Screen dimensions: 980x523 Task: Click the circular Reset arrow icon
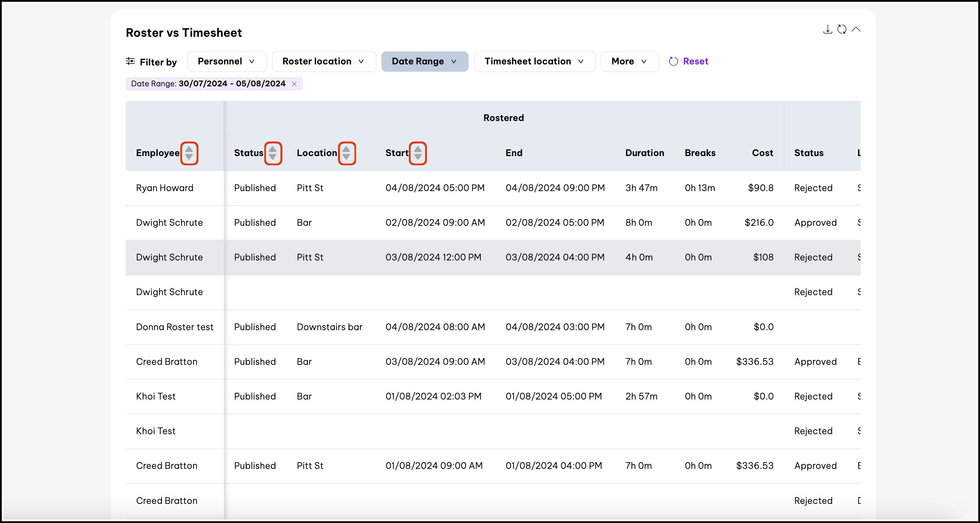click(674, 62)
